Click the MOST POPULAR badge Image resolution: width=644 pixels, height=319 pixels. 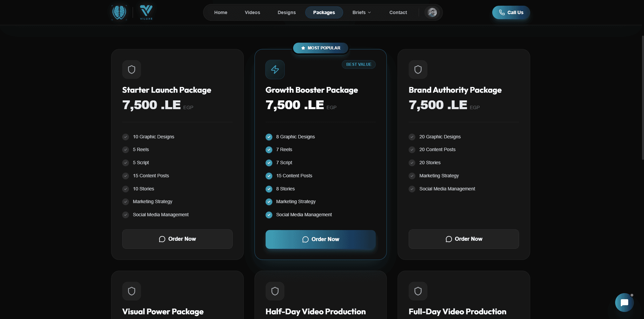point(321,48)
